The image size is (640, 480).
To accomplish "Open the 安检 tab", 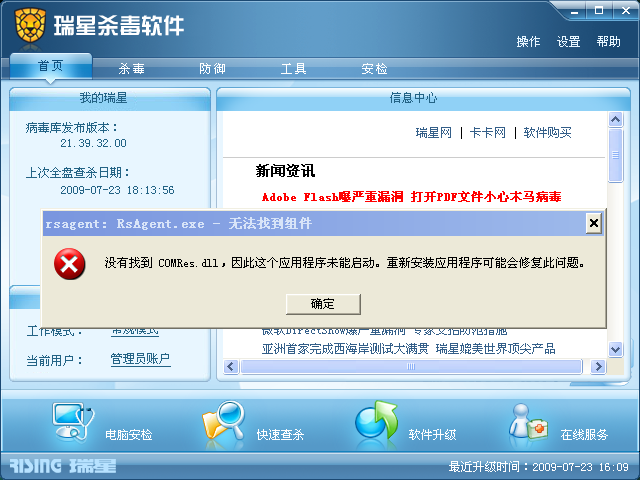I will [374, 69].
